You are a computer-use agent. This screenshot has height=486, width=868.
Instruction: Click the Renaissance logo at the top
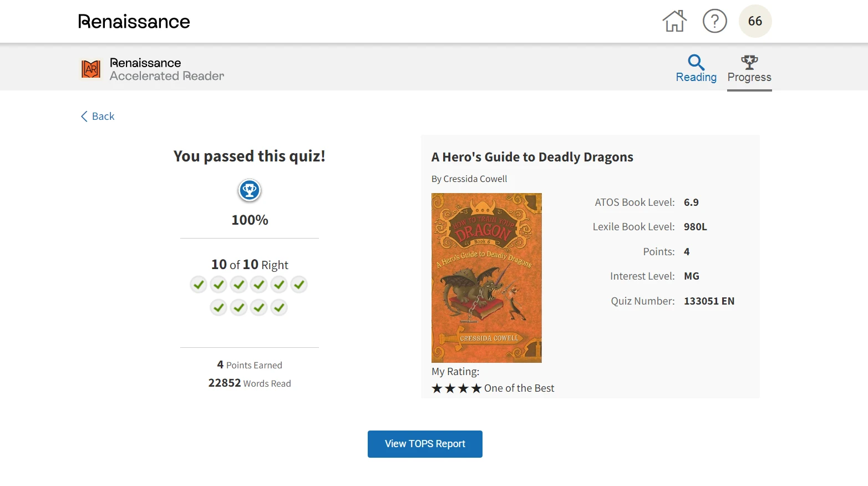[x=134, y=22]
